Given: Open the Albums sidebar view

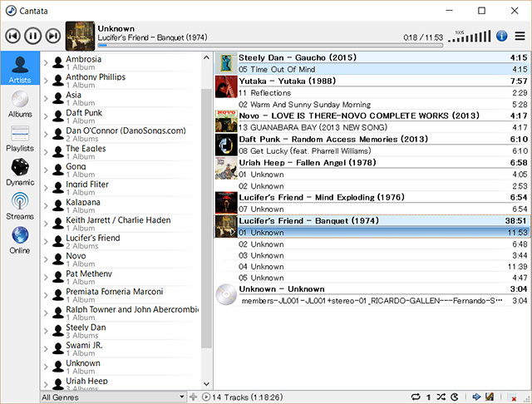Looking at the screenshot, I should click(x=20, y=103).
